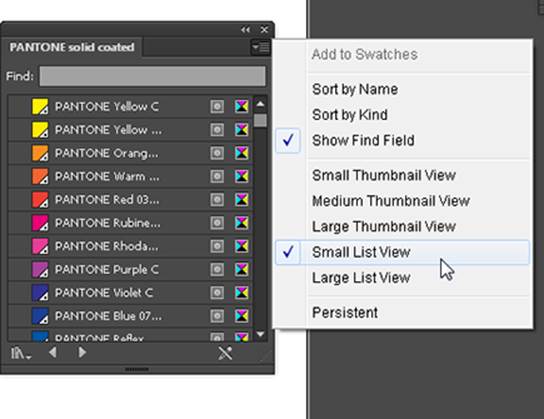Click inside the Find text field
The image size is (544, 419).
(x=152, y=76)
